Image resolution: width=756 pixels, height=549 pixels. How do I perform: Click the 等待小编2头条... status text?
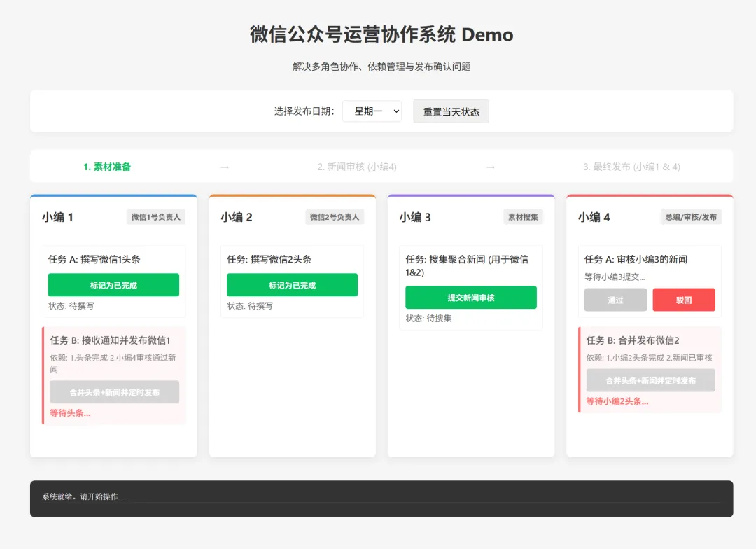click(617, 401)
